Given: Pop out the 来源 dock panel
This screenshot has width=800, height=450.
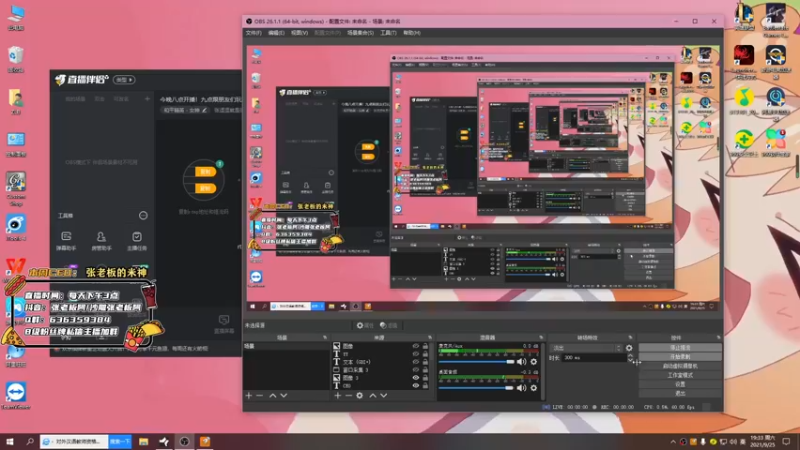Looking at the screenshot, I should 430,337.
